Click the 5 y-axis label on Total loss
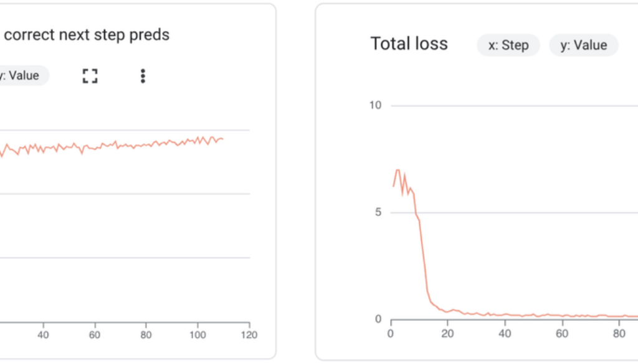The width and height of the screenshot is (638, 364). (x=378, y=212)
